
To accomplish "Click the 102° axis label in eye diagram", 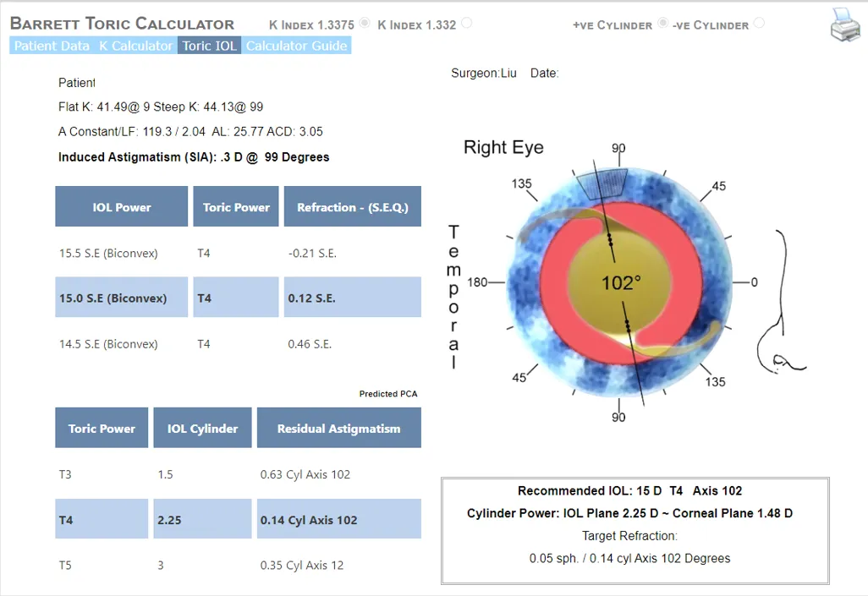I will coord(621,282).
